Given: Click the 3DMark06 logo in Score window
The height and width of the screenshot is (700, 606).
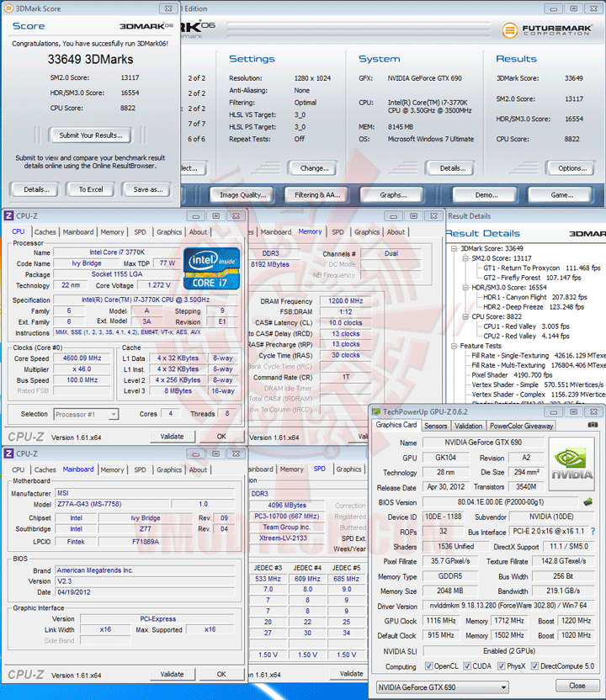Looking at the screenshot, I should point(146,26).
